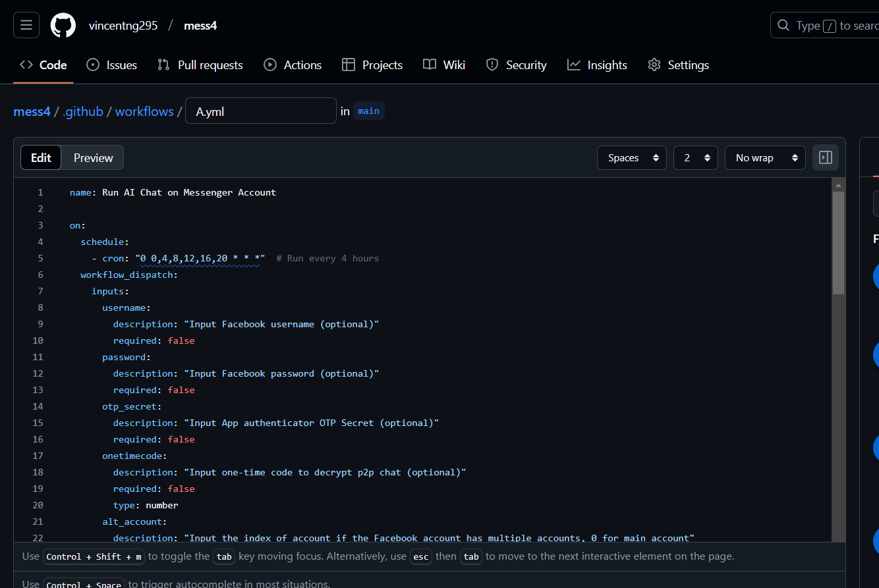Open the Issues tab
Image resolution: width=879 pixels, height=588 pixels.
coord(112,65)
